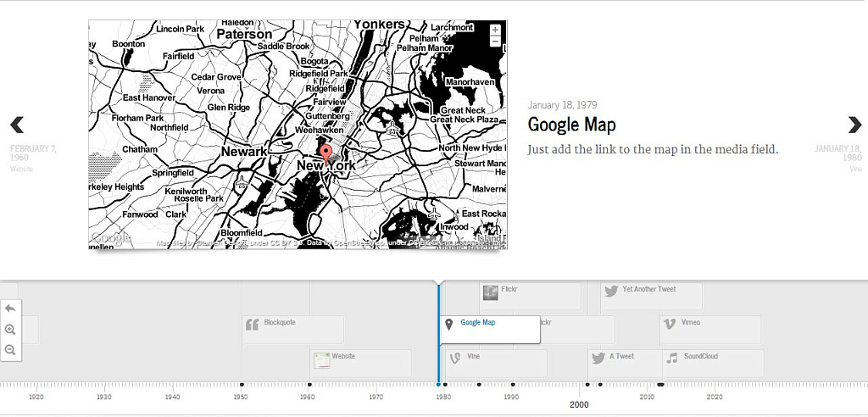Select the Blockquote timeline event
Viewport: 868px width, 417px height.
(293, 330)
